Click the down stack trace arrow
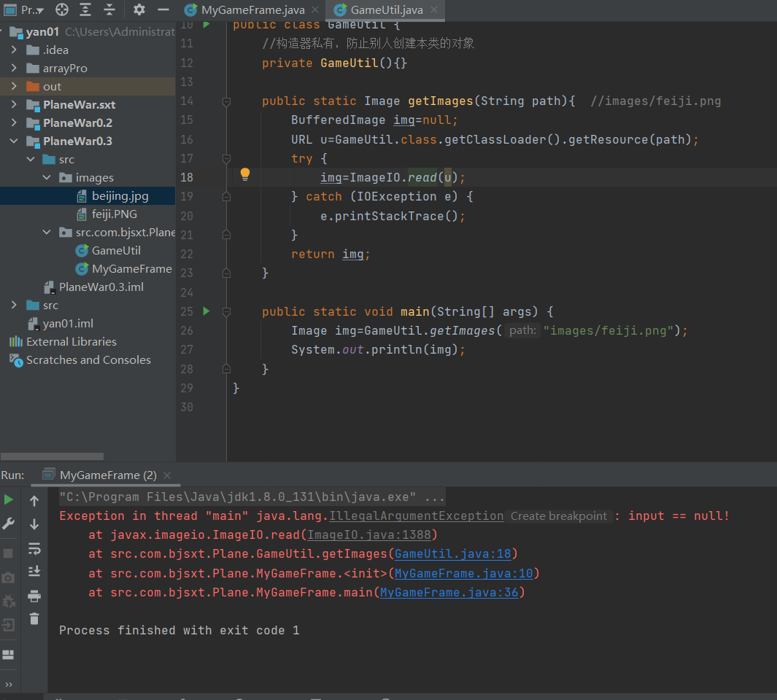 coord(34,524)
